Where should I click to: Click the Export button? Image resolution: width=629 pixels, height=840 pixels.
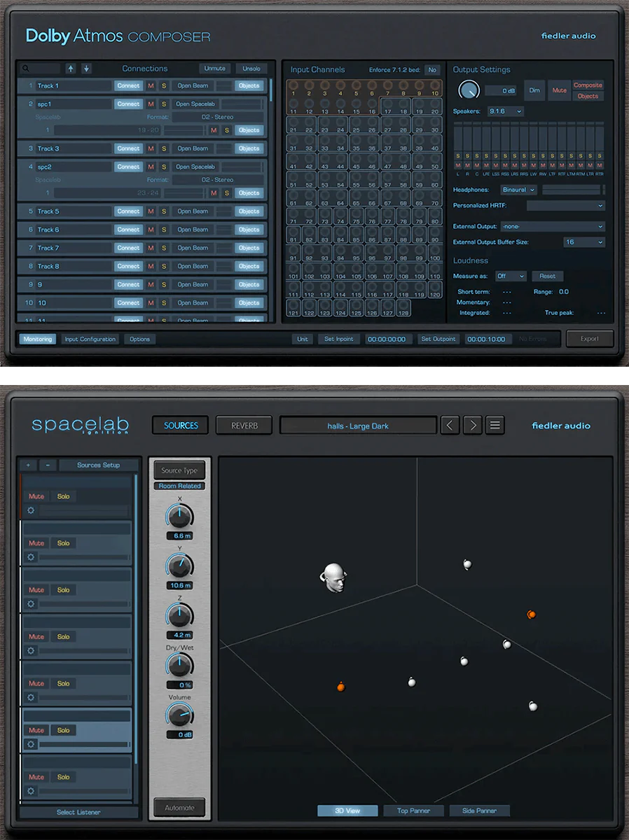(x=590, y=338)
